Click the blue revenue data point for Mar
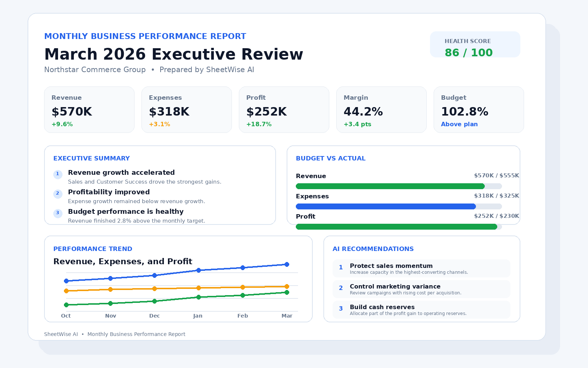 (287, 264)
